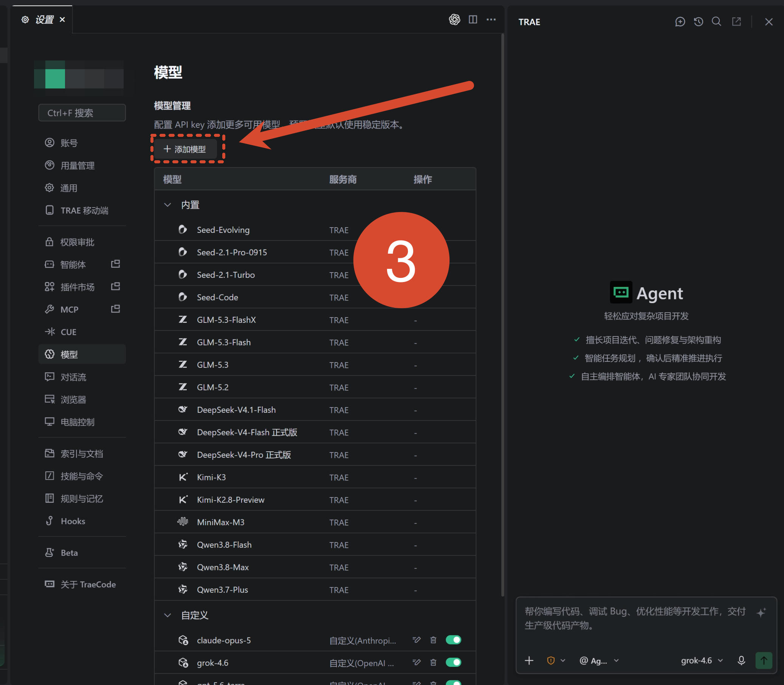The height and width of the screenshot is (685, 784).
Task: Click the settings page vertical scrollbar
Action: (503, 315)
